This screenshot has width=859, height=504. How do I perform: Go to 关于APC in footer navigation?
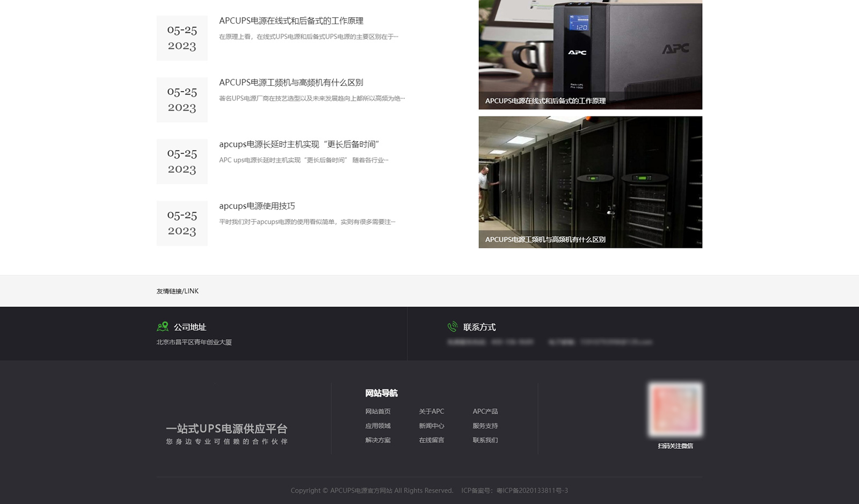432,412
